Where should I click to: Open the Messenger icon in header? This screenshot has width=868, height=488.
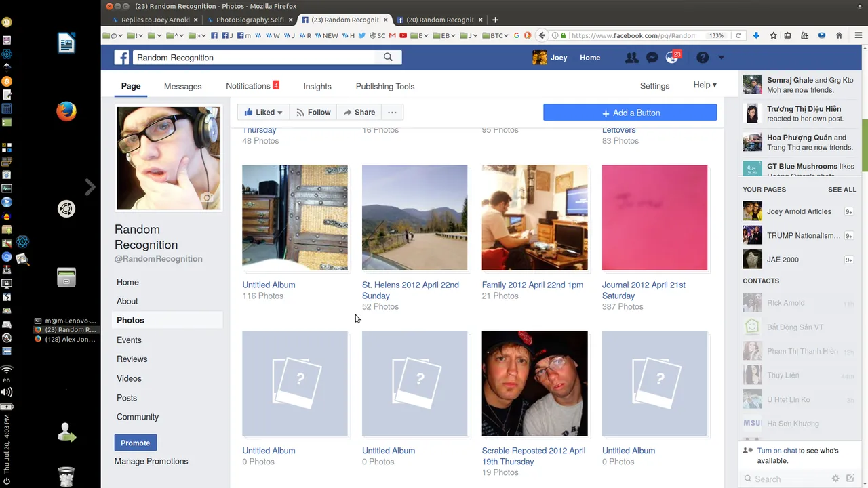pyautogui.click(x=652, y=58)
